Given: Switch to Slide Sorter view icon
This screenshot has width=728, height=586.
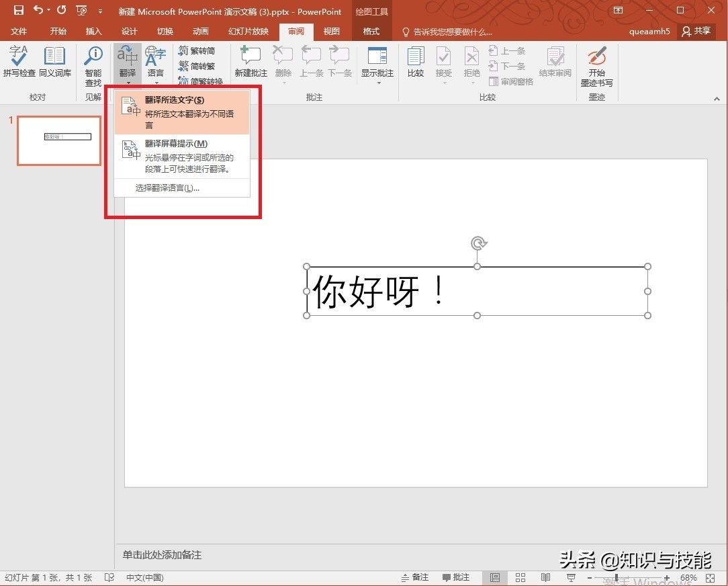Looking at the screenshot, I should pyautogui.click(x=520, y=578).
